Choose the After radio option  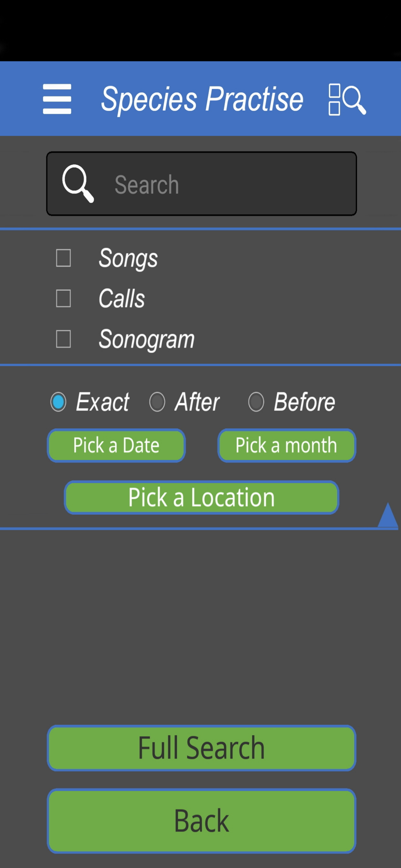coord(157,402)
